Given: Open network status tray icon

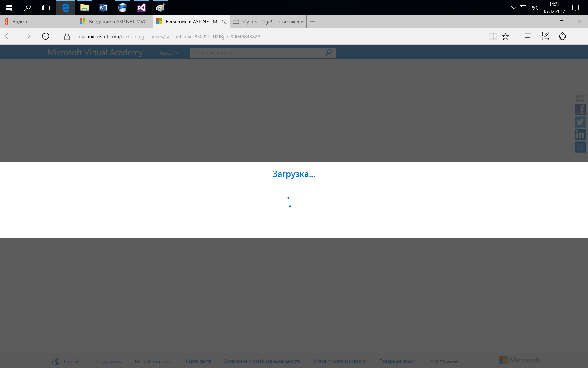Looking at the screenshot, I should click(523, 8).
